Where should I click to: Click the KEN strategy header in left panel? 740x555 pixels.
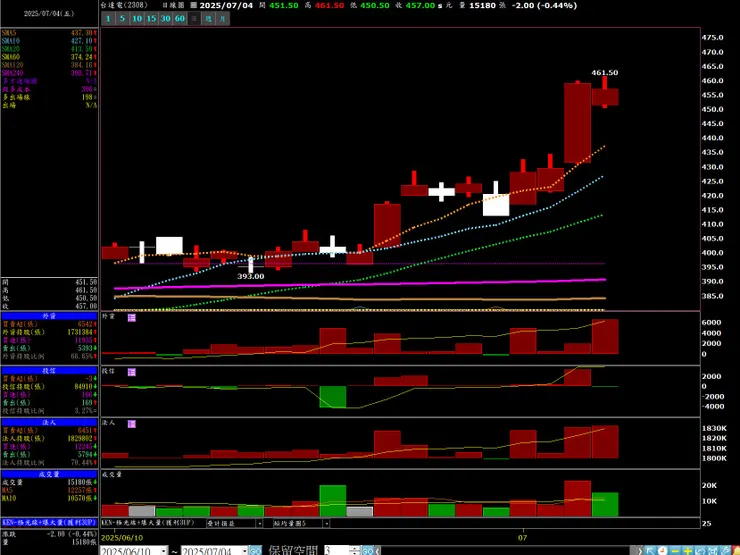(49, 522)
